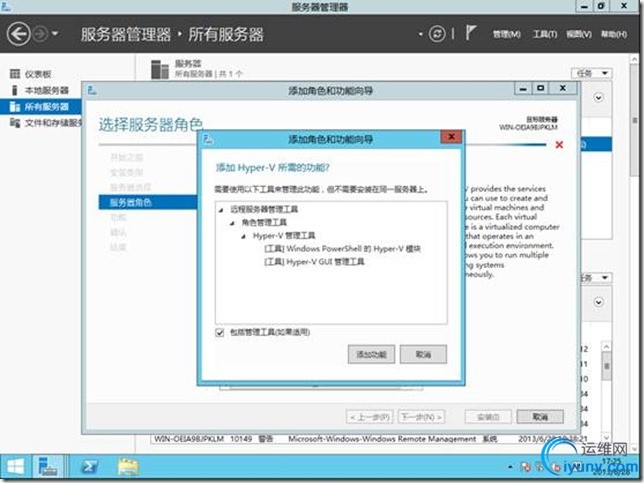The height and width of the screenshot is (483, 644).
Task: Click the 下一步(N) button in wizard
Action: pos(421,417)
